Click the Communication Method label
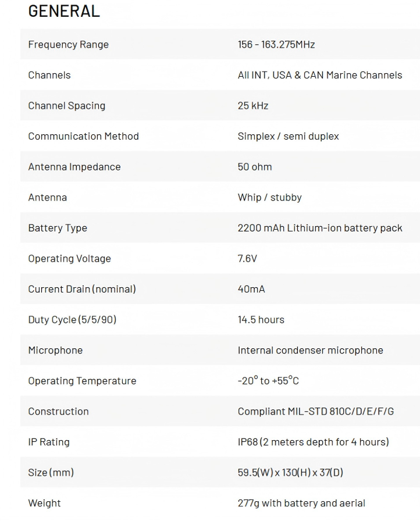 pos(83,136)
